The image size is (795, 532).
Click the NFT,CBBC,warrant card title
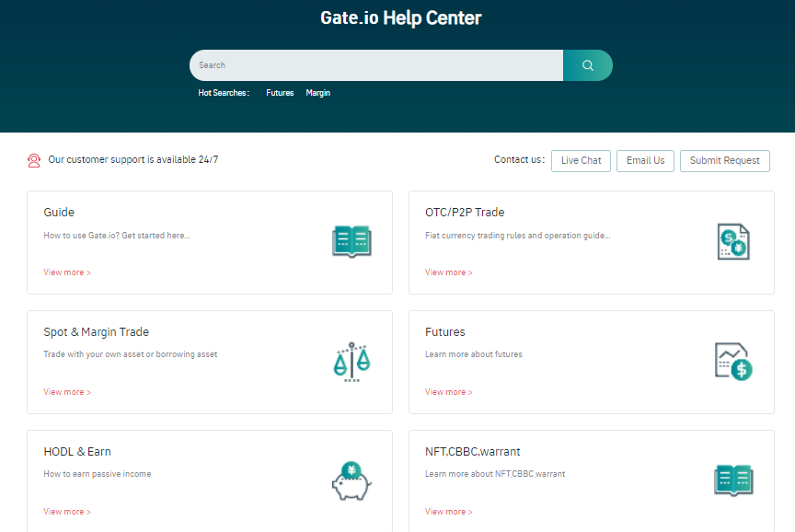click(473, 452)
